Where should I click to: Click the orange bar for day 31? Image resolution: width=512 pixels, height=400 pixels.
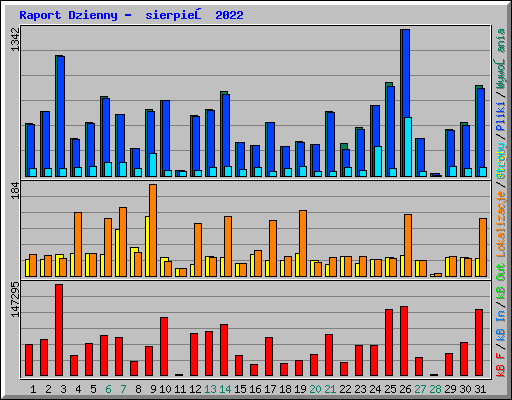click(483, 247)
